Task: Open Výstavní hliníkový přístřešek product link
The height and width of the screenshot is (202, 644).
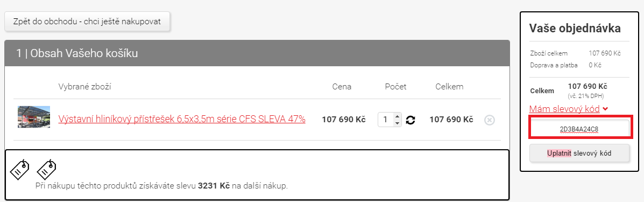Action: pos(181,119)
